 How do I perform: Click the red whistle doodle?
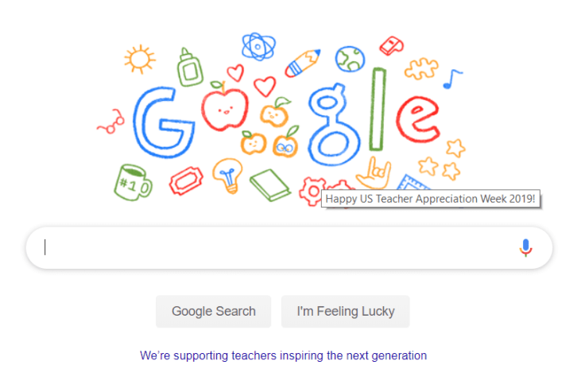click(x=392, y=45)
